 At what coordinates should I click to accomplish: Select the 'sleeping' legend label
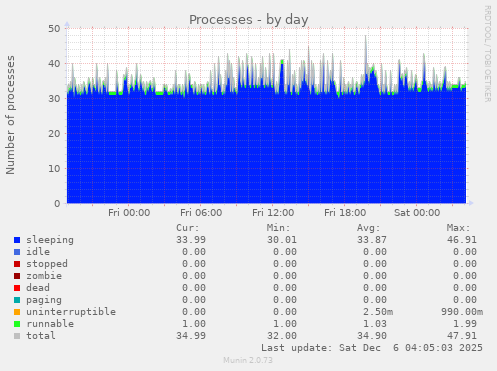click(x=50, y=240)
